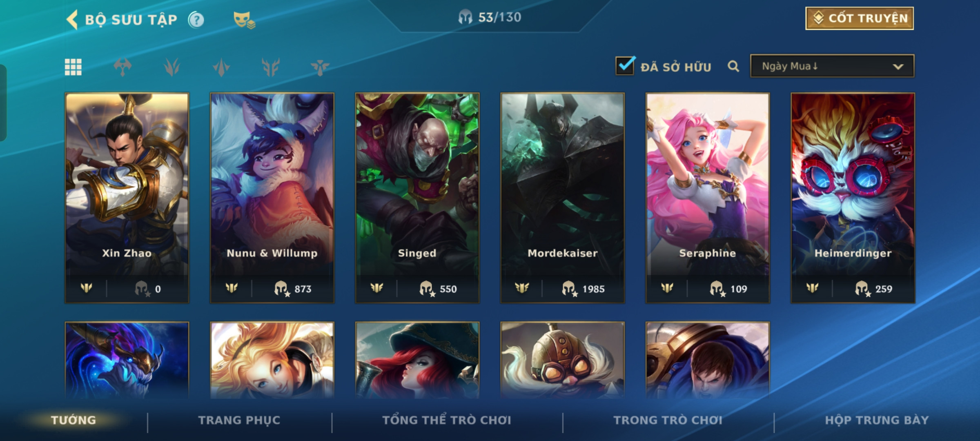The width and height of the screenshot is (980, 441).
Task: Open the Seraphine champion card
Action: coord(708,198)
